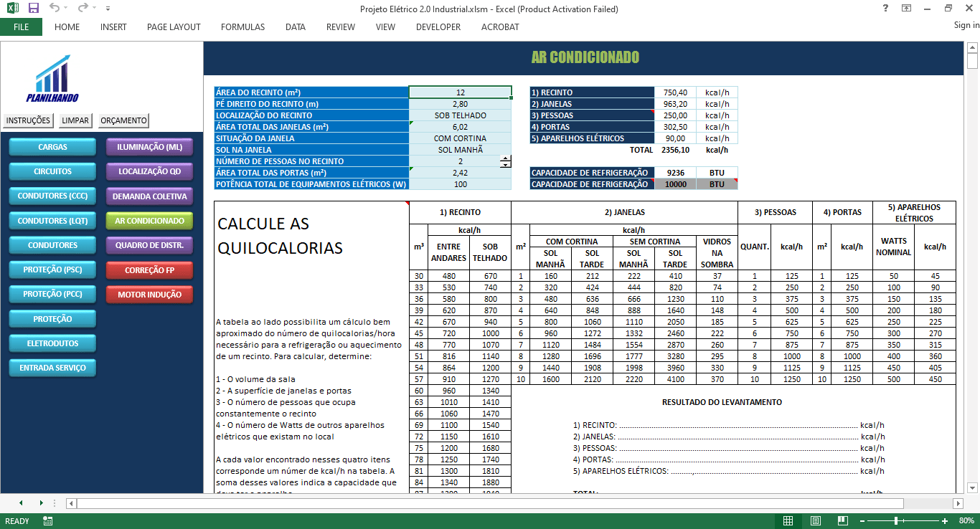Click the Redo arrow icon

click(x=83, y=9)
